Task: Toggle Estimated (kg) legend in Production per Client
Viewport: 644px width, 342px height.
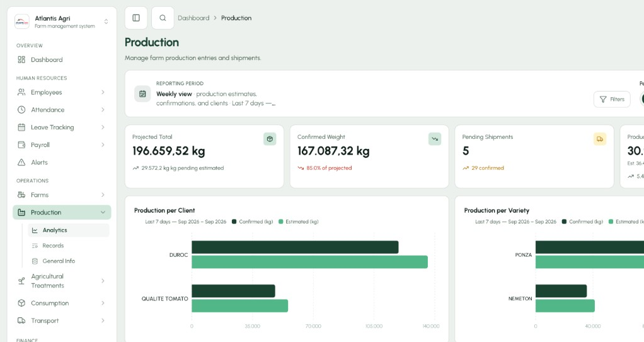Action: click(x=299, y=221)
